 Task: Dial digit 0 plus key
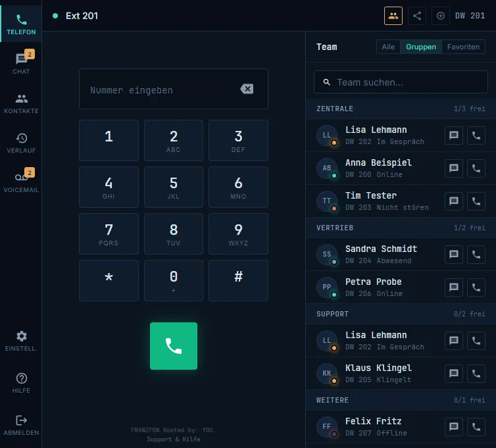click(174, 281)
